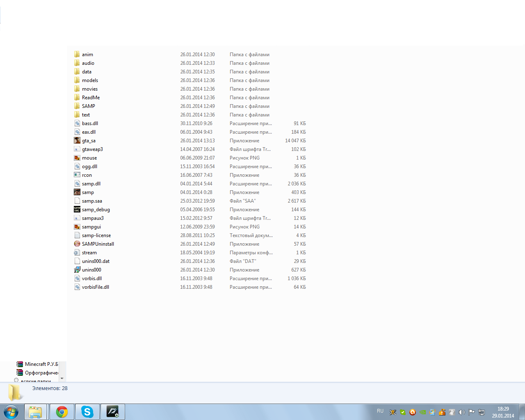525x420 pixels.
Task: Launch Google Chrome from the taskbar
Action: 62,412
